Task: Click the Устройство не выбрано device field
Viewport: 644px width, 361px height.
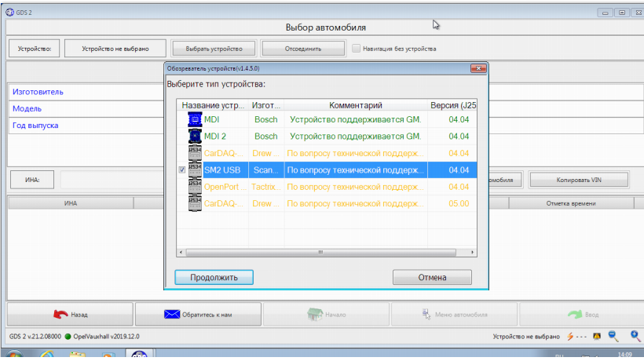Action: pos(115,49)
